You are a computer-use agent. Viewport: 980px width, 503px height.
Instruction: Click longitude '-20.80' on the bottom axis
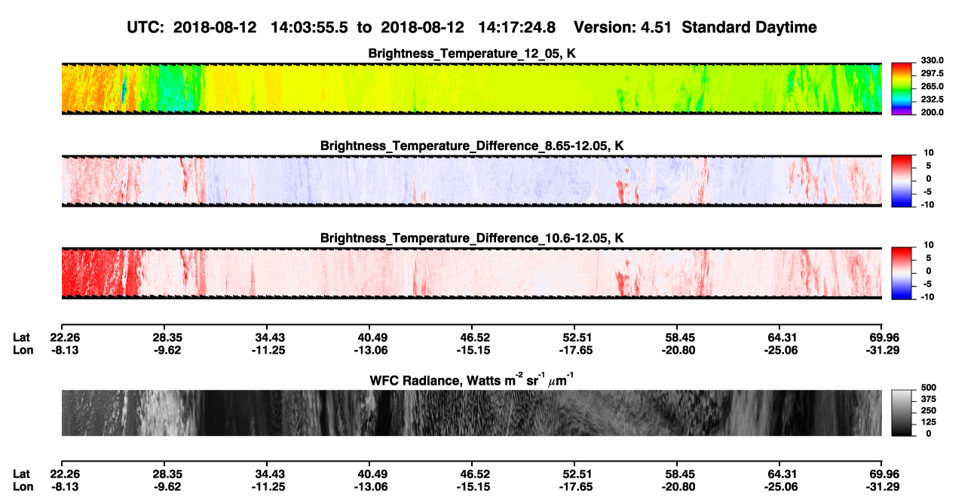pyautogui.click(x=677, y=486)
